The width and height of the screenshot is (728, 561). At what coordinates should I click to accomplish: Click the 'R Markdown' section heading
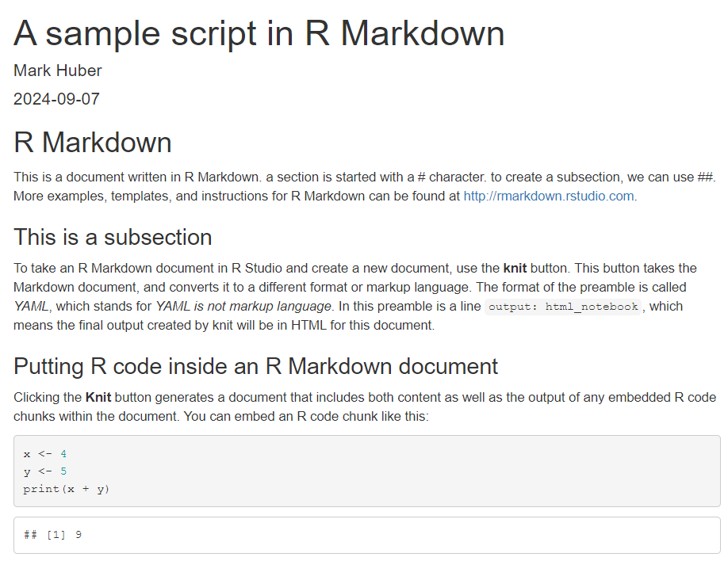pyautogui.click(x=93, y=143)
